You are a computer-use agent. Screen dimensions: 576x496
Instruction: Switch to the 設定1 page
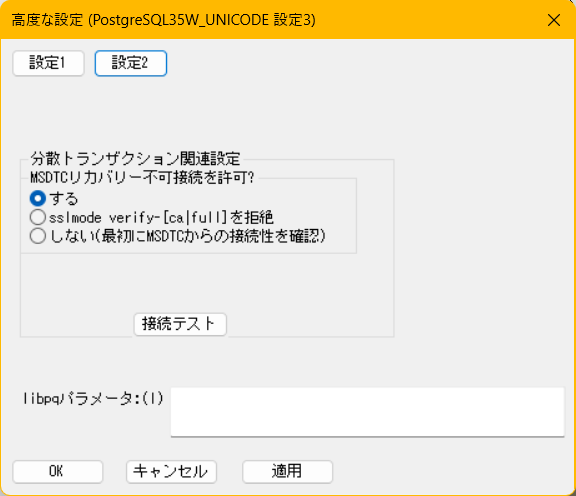[48, 63]
